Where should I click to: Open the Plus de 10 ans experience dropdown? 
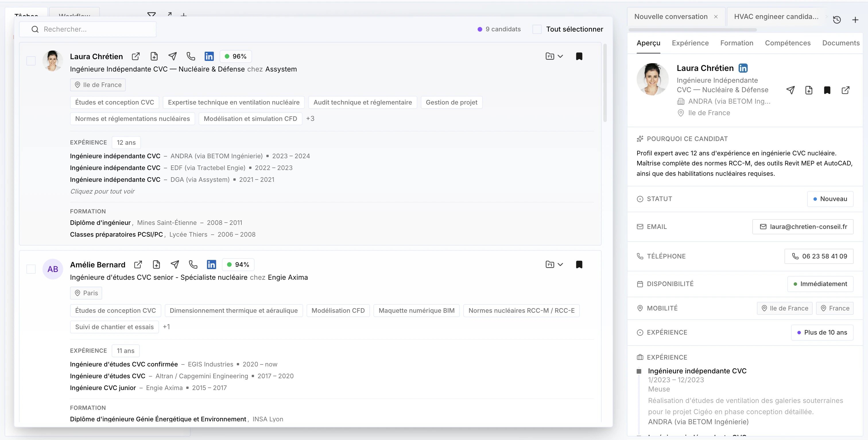(x=822, y=333)
